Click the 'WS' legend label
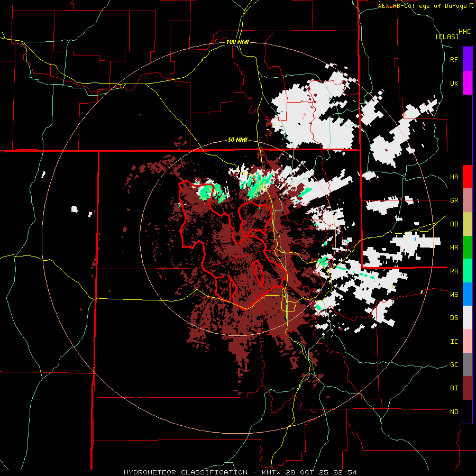This screenshot has width=476, height=476. click(x=454, y=295)
